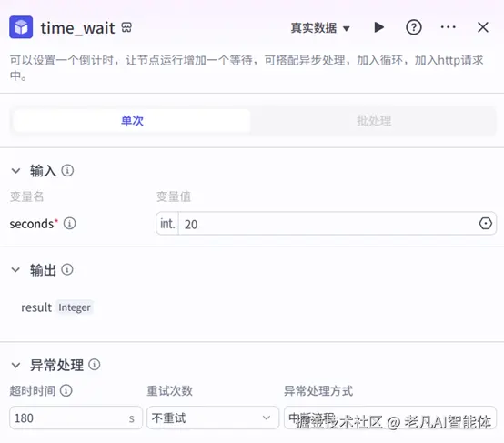
Task: Click the 重试次数 label
Action: coord(170,391)
